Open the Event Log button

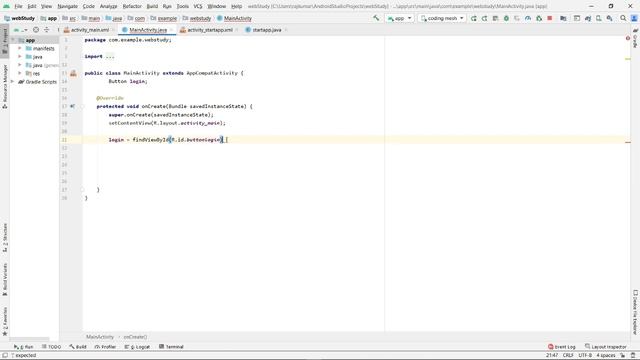[x=562, y=347]
